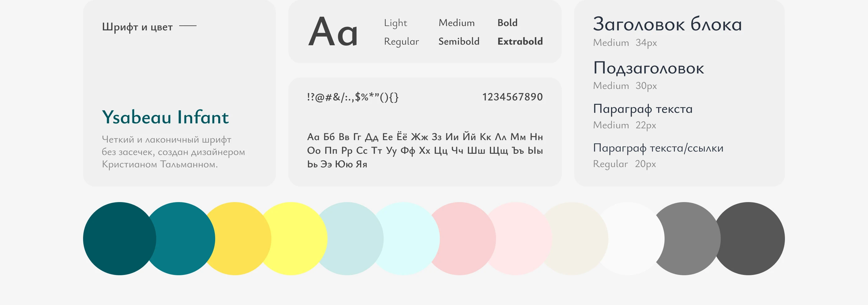Screen dimensions: 868x305
Task: Click the Параграф текста/ссылки sample
Action: [658, 148]
